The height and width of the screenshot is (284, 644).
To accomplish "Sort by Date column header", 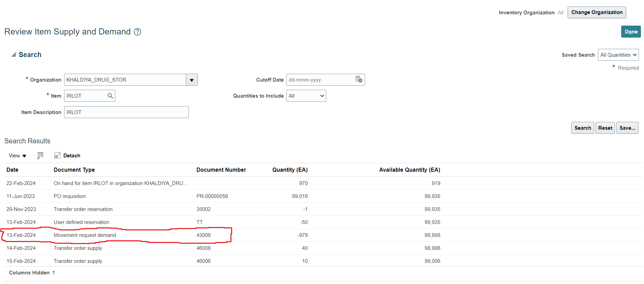I will pos(12,170).
